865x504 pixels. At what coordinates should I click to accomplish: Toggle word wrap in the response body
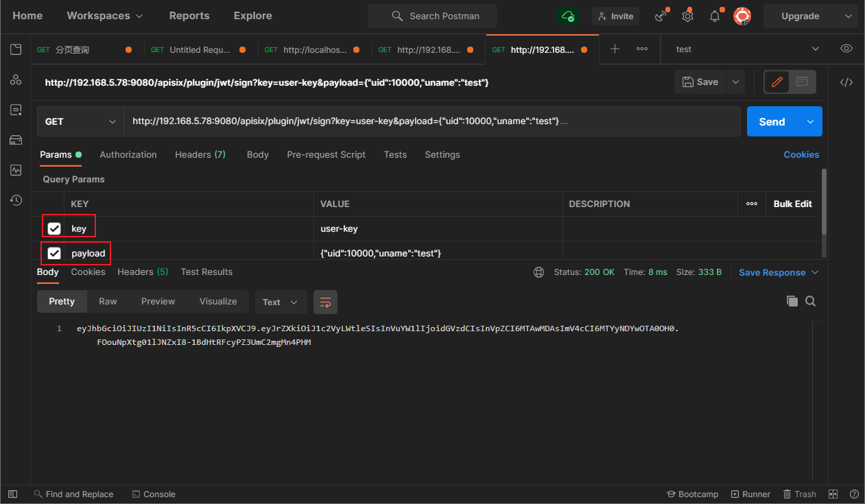[325, 302]
